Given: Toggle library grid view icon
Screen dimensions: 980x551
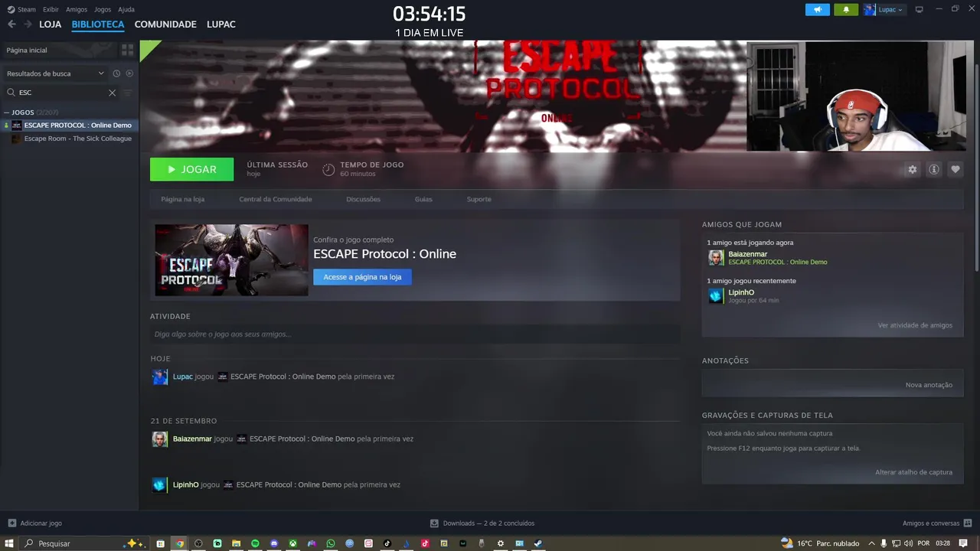Looking at the screenshot, I should click(x=127, y=50).
